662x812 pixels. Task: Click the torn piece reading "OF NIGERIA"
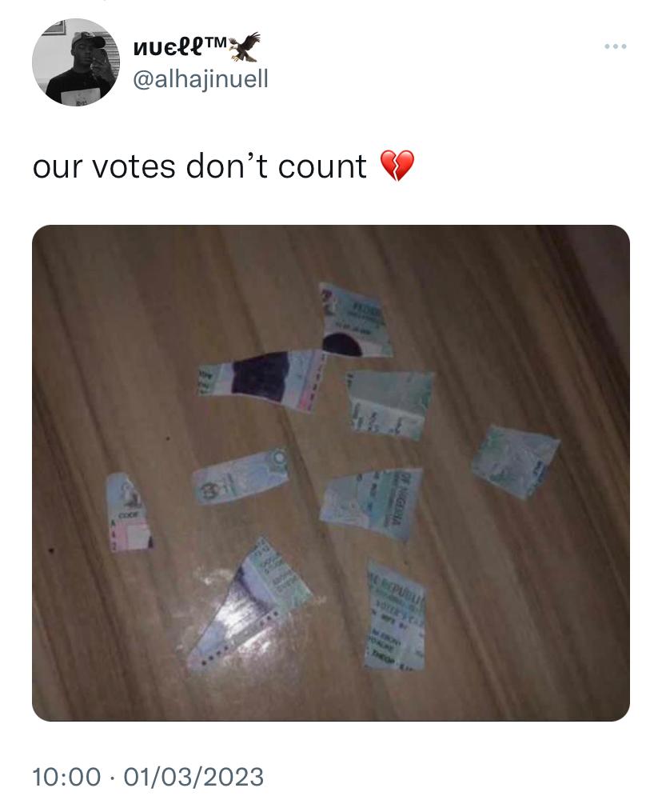coord(372,503)
